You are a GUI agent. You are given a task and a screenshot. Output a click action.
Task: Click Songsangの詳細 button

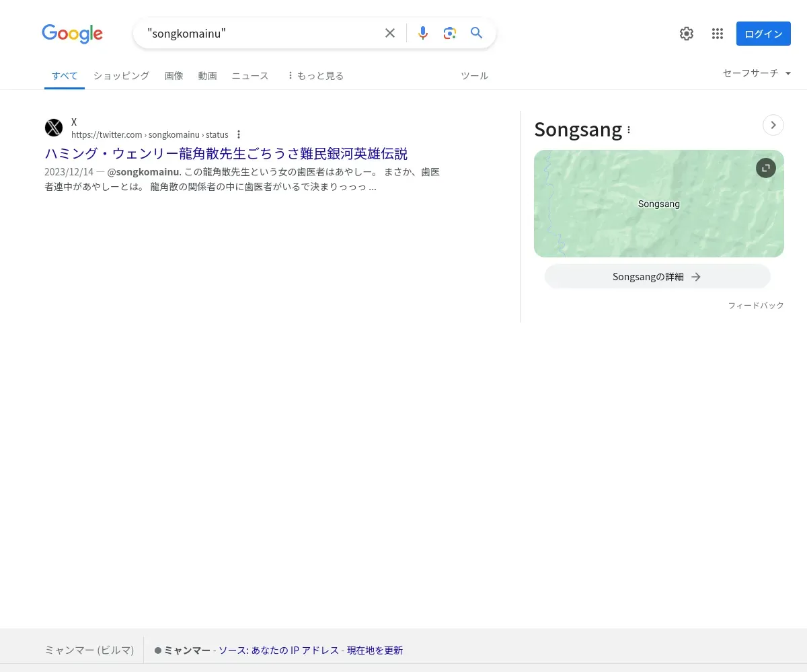pos(658,276)
